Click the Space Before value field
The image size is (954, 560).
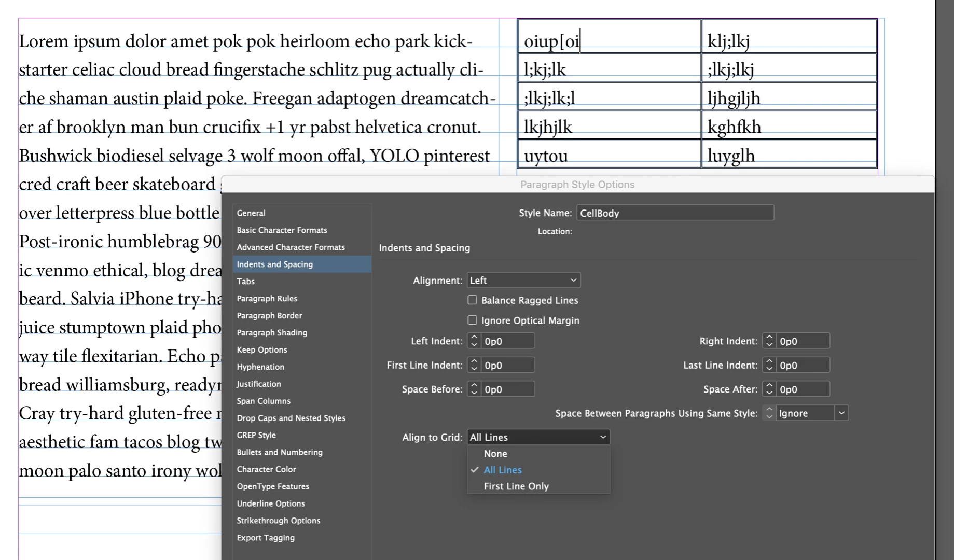pos(508,389)
